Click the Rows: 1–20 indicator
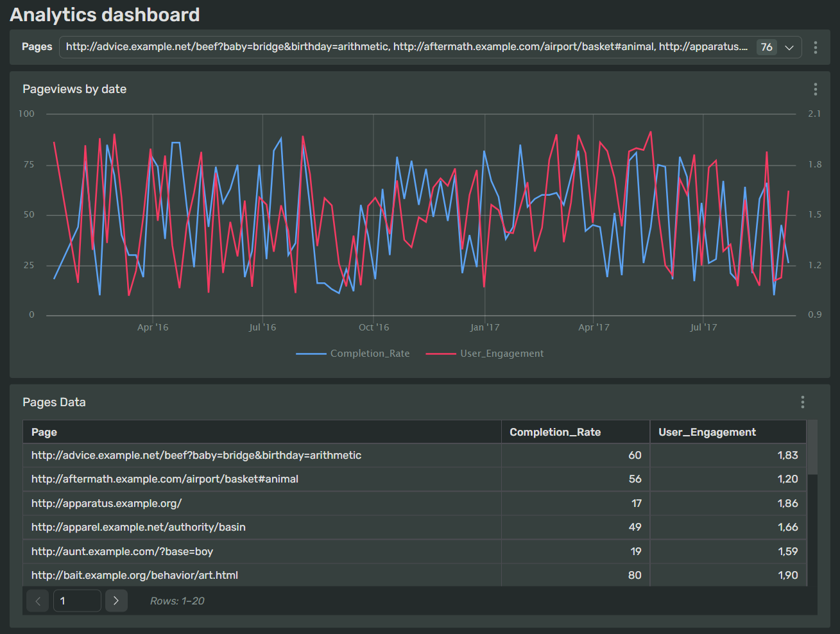The height and width of the screenshot is (634, 840). (177, 601)
